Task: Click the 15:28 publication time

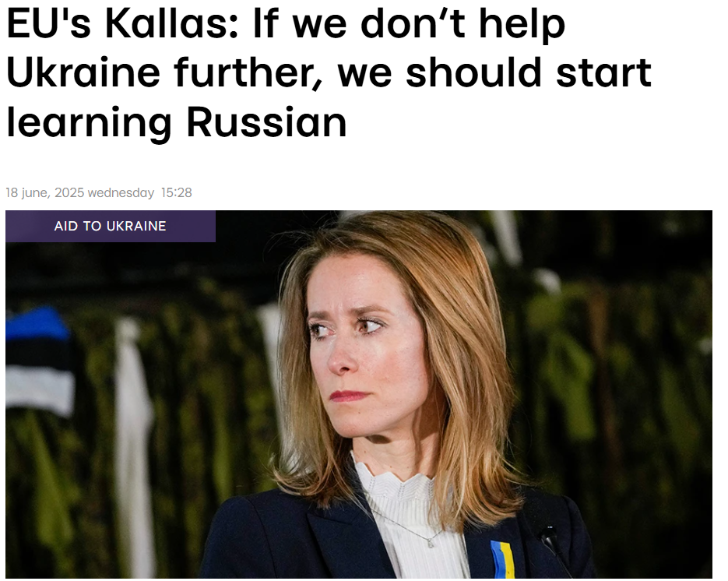Action: click(177, 192)
